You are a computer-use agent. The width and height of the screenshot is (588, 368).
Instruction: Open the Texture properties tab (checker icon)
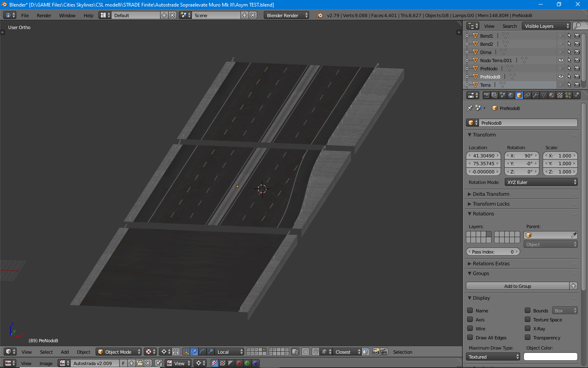560,95
